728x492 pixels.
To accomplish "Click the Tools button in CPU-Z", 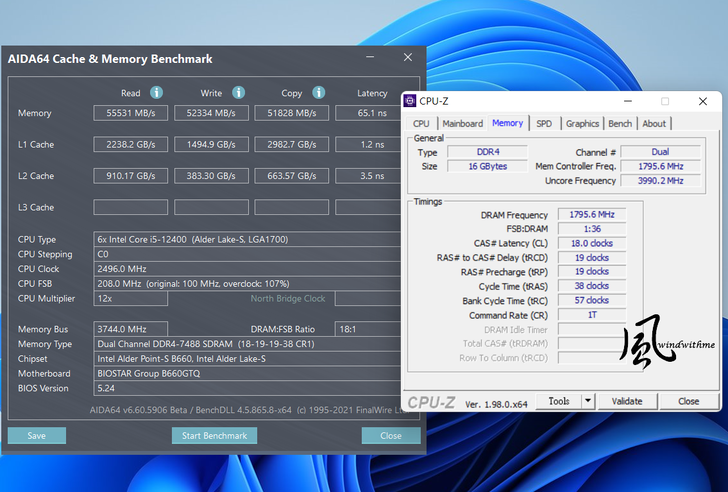I will 559,401.
